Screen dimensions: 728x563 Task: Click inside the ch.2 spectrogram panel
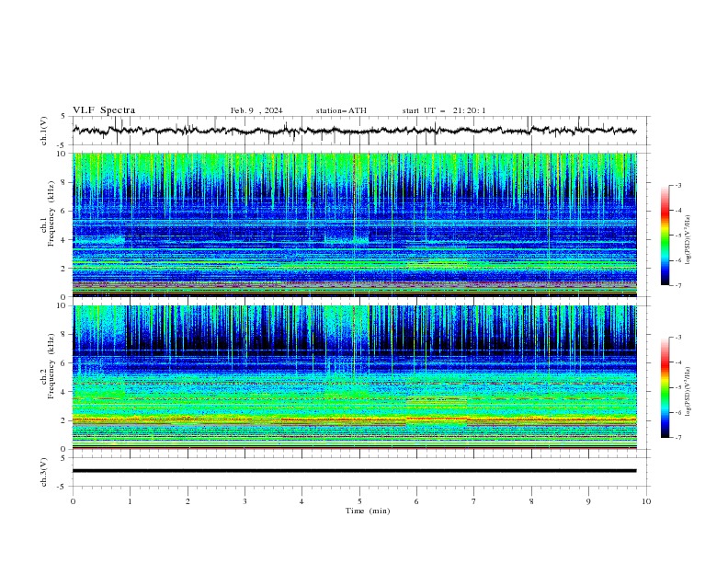(355, 377)
